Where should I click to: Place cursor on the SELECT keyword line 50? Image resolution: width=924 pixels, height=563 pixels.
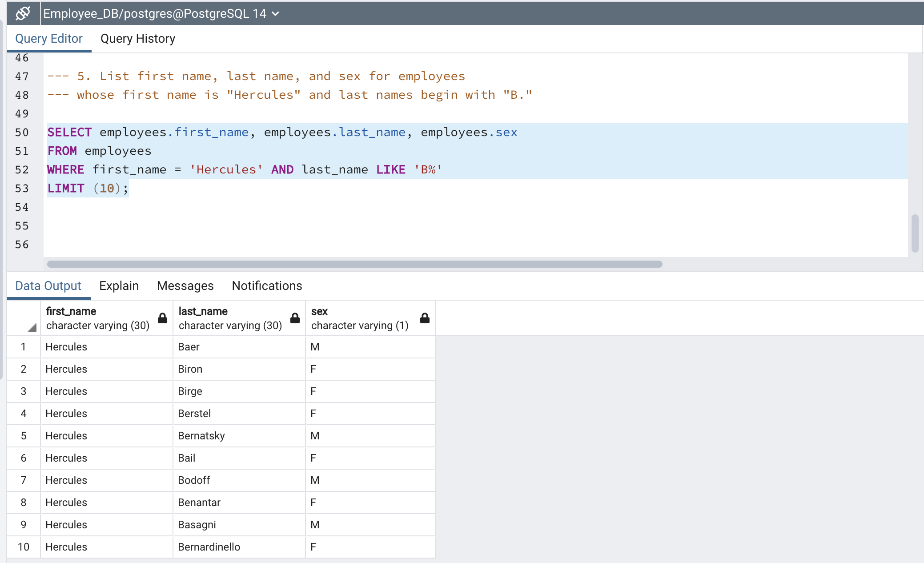(69, 133)
